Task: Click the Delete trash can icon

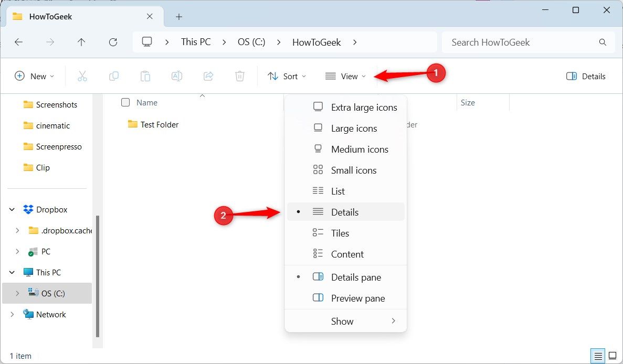Action: (x=239, y=76)
